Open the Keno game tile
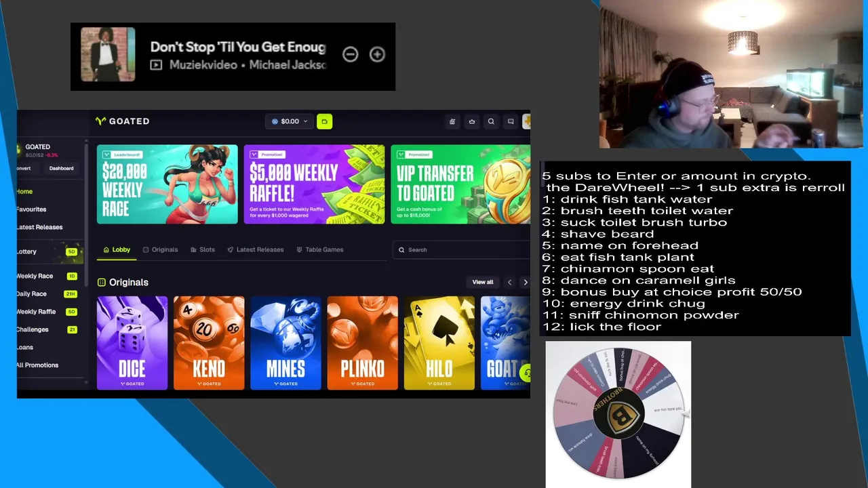This screenshot has height=488, width=868. (x=209, y=343)
